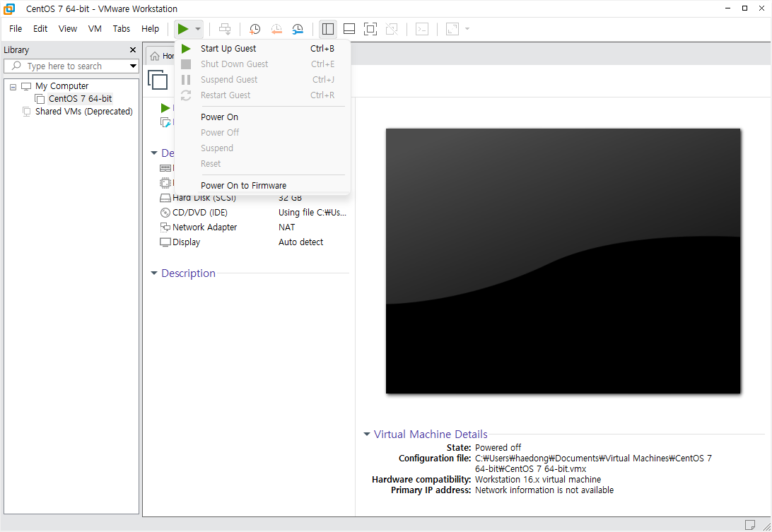
Task: Collapse the My Computer tree node
Action: tap(13, 87)
